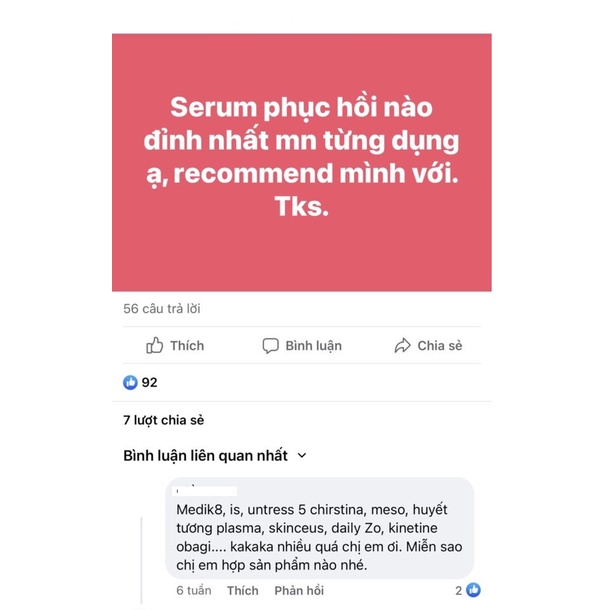Click the Bình luận label
Image resolution: width=610 pixels, height=610 pixels.
click(x=314, y=345)
